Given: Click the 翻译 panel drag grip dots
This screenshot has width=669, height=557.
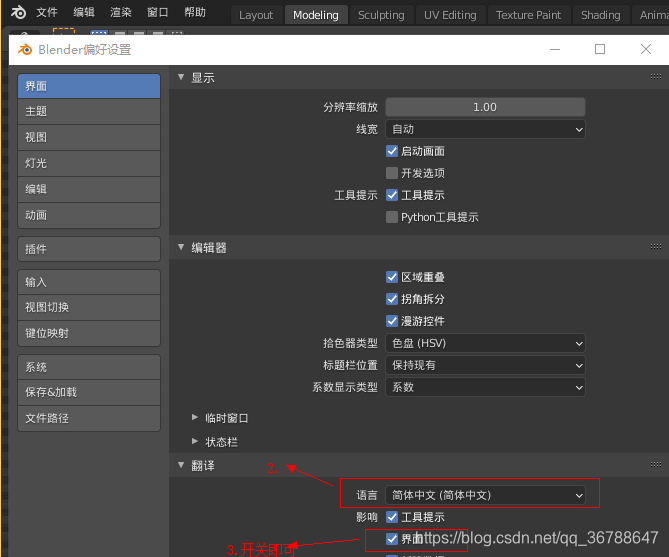Looking at the screenshot, I should point(655,465).
